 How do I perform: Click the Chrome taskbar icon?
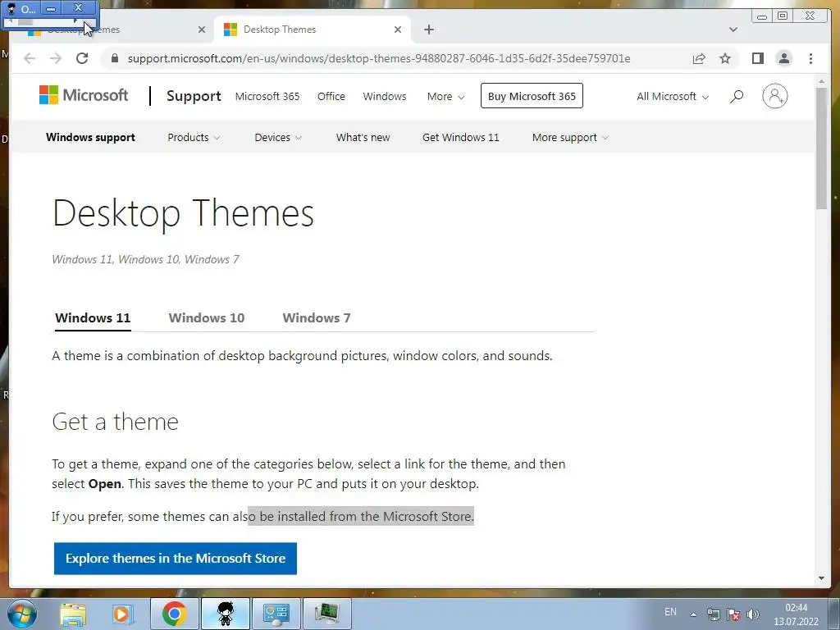[175, 614]
